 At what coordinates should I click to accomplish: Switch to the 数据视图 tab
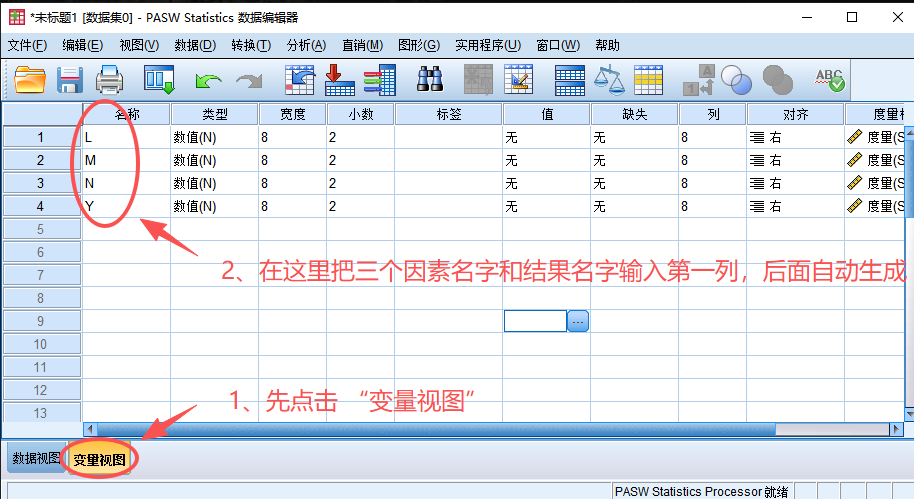[x=35, y=458]
